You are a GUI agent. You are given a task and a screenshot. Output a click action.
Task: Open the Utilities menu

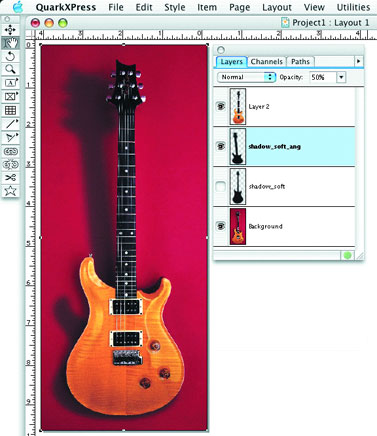click(x=353, y=7)
